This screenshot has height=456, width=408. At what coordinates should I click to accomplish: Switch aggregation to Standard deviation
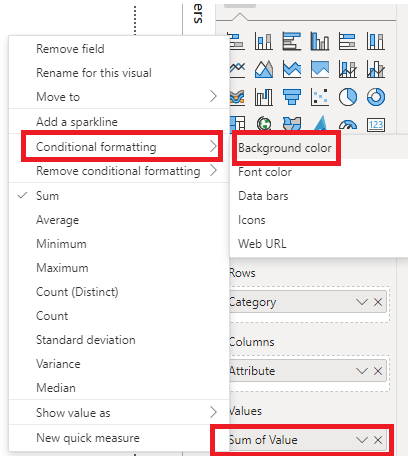tap(119, 340)
